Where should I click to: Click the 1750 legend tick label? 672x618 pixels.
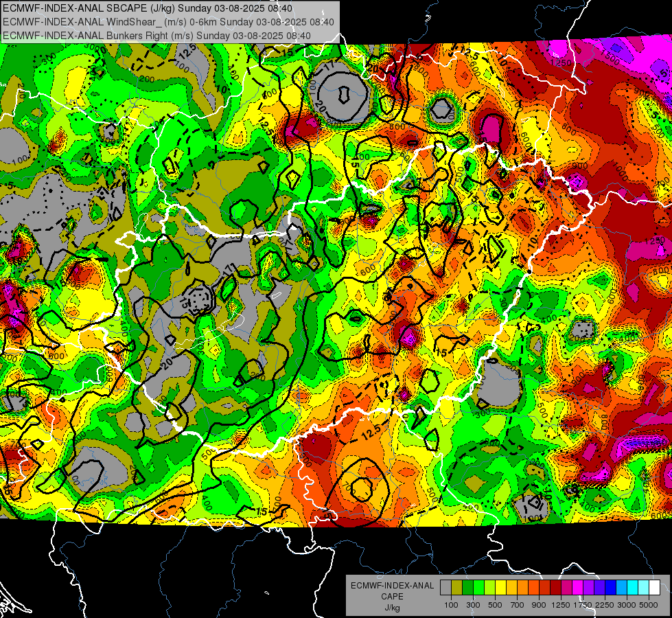[x=583, y=605]
